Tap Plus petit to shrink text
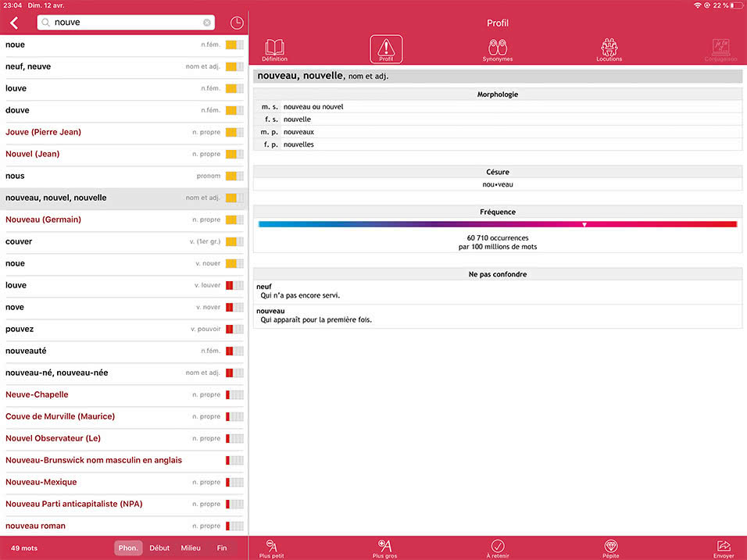This screenshot has width=747, height=560. point(272,548)
